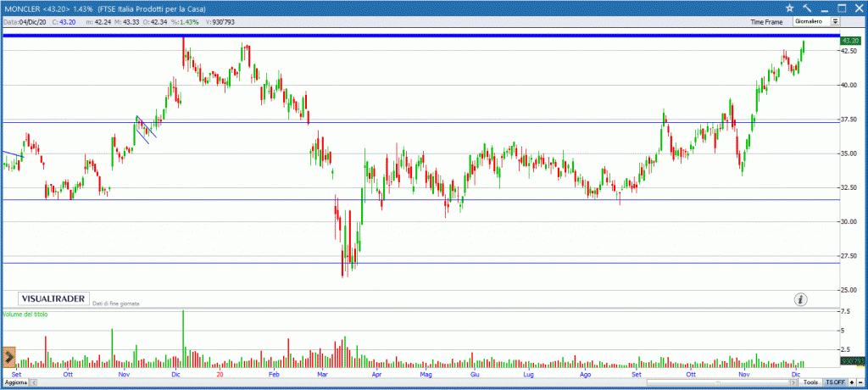Click the red '20' year label on time axis
868x390 pixels.
click(x=220, y=374)
